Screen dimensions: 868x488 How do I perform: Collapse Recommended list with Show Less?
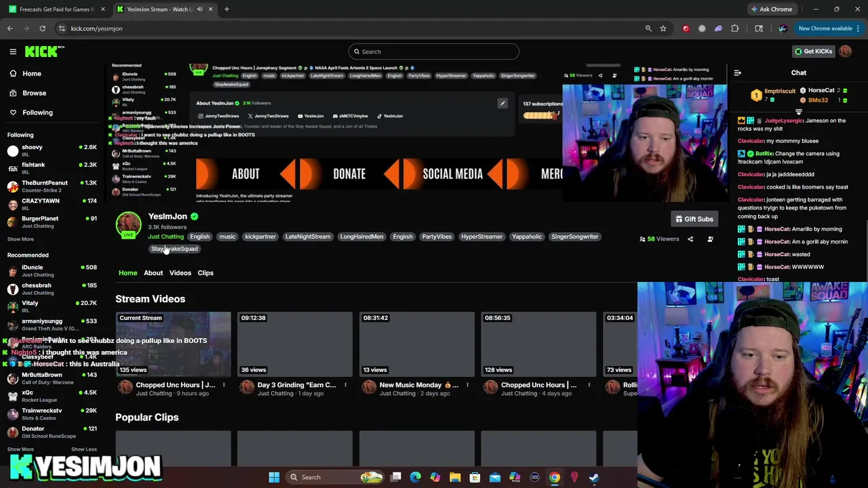[x=84, y=449]
